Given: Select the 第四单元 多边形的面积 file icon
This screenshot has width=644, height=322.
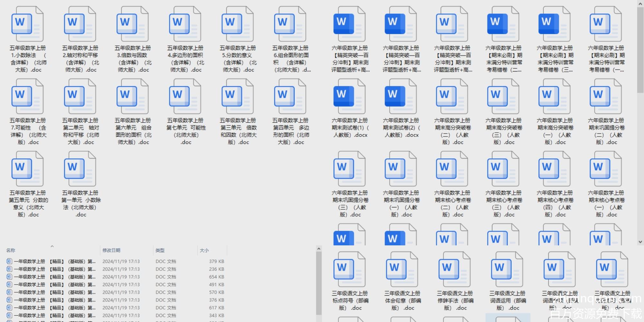Looking at the screenshot, I should coord(290,97).
